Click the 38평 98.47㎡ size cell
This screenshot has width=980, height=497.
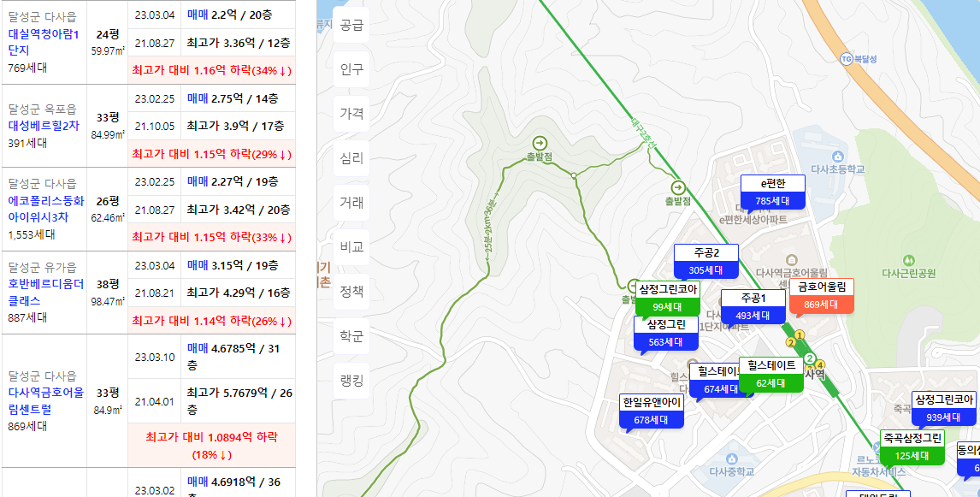[108, 293]
